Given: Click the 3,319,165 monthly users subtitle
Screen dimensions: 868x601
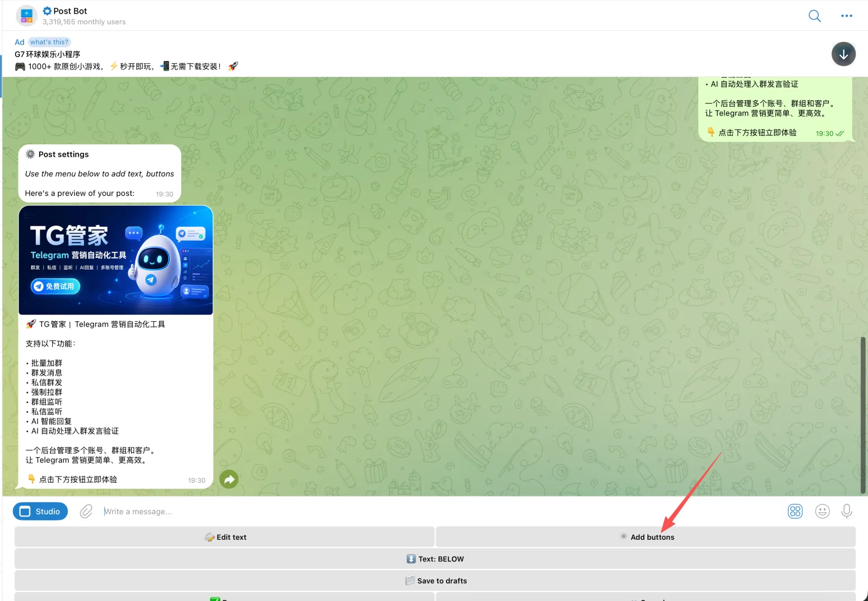Looking at the screenshot, I should (x=84, y=22).
